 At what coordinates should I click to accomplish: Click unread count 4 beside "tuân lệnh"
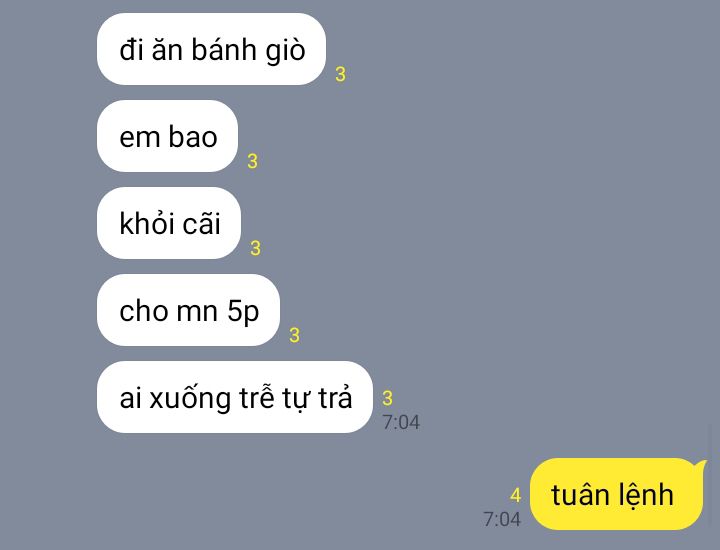click(515, 495)
